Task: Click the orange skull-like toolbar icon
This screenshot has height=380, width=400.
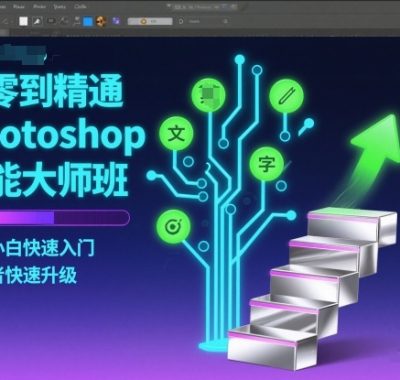Action: coord(101,21)
